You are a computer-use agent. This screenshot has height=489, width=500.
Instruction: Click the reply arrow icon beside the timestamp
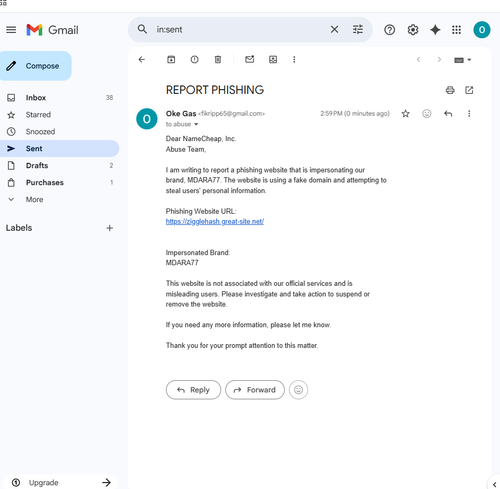coord(448,114)
